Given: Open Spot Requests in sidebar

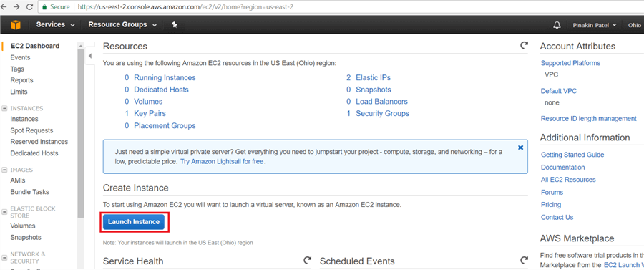Looking at the screenshot, I should [31, 130].
